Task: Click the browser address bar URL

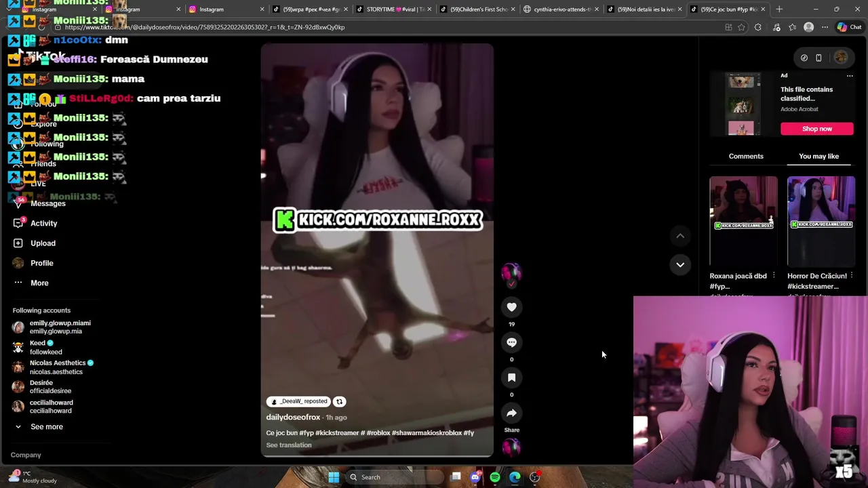Action: pyautogui.click(x=205, y=27)
